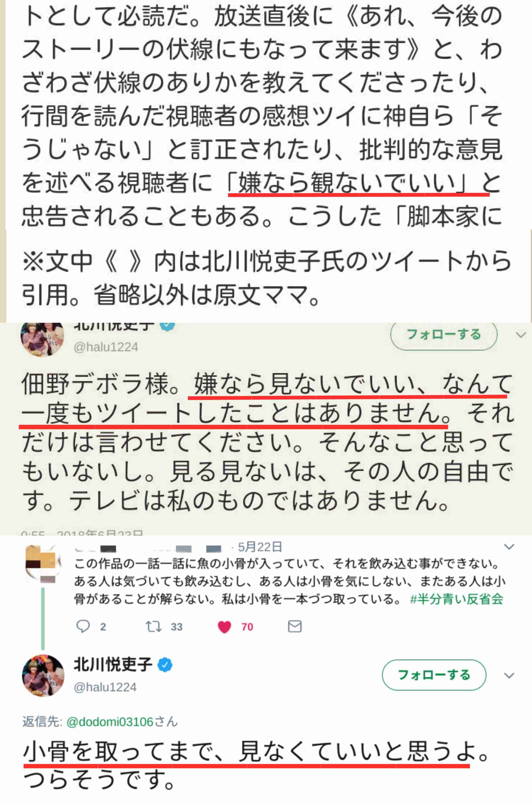Click the upper @halu1224 handle

106,347
